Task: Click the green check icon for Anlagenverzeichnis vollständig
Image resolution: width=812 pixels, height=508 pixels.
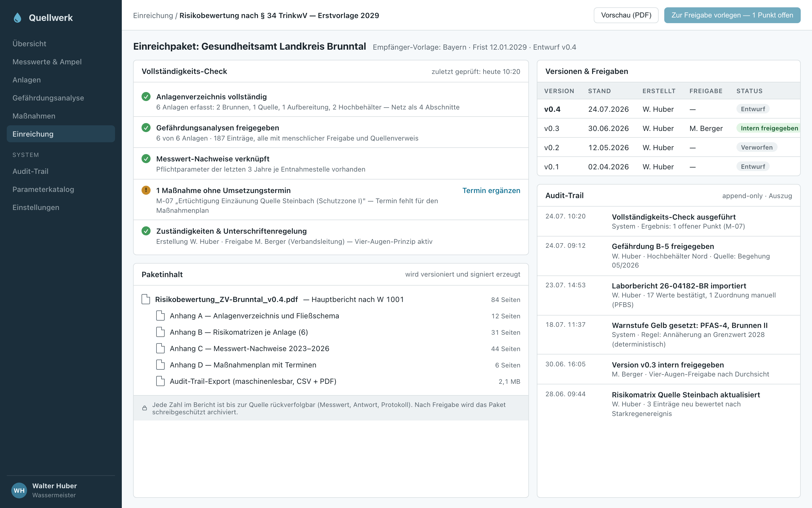Action: click(x=146, y=97)
